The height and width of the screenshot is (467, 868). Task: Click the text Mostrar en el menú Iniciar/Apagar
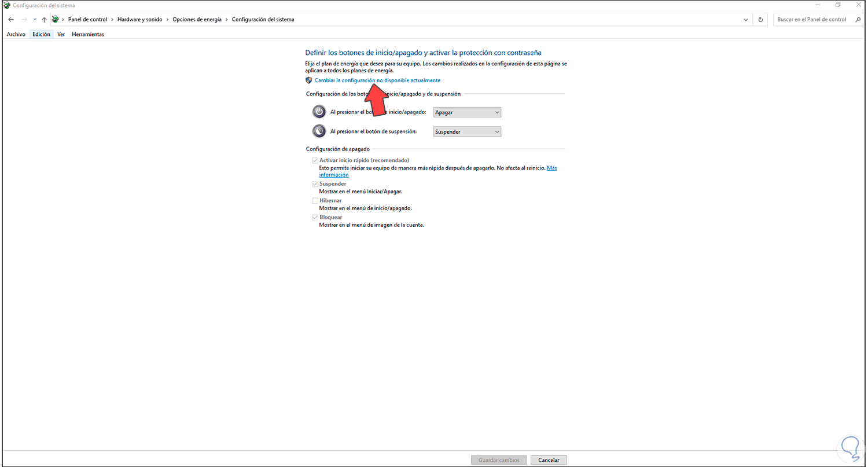tap(361, 192)
